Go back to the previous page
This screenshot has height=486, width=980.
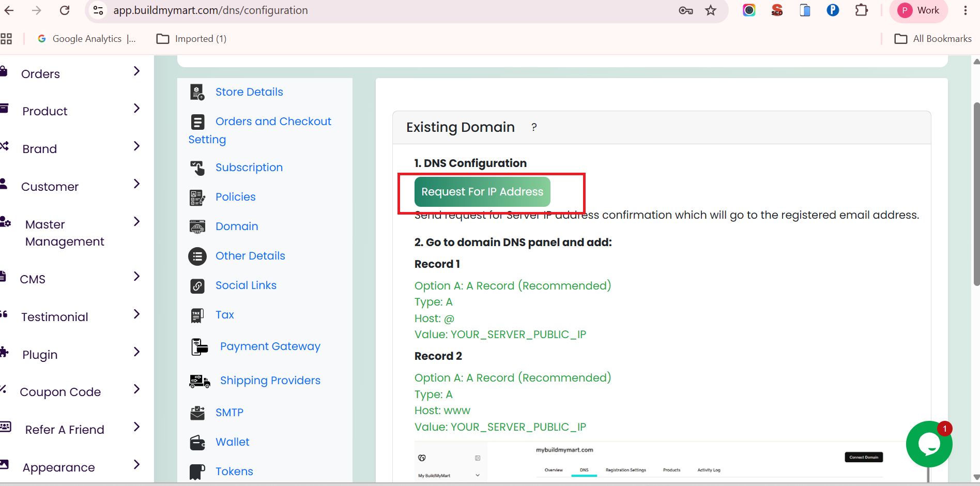click(x=9, y=10)
